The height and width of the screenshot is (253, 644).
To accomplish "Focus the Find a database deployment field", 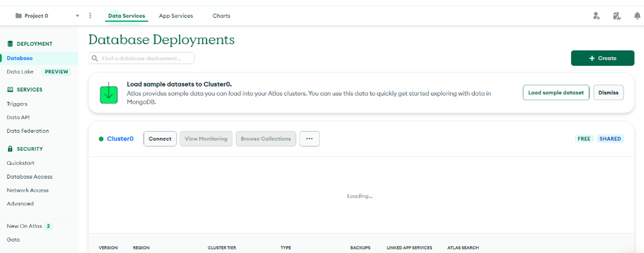I will (146, 58).
